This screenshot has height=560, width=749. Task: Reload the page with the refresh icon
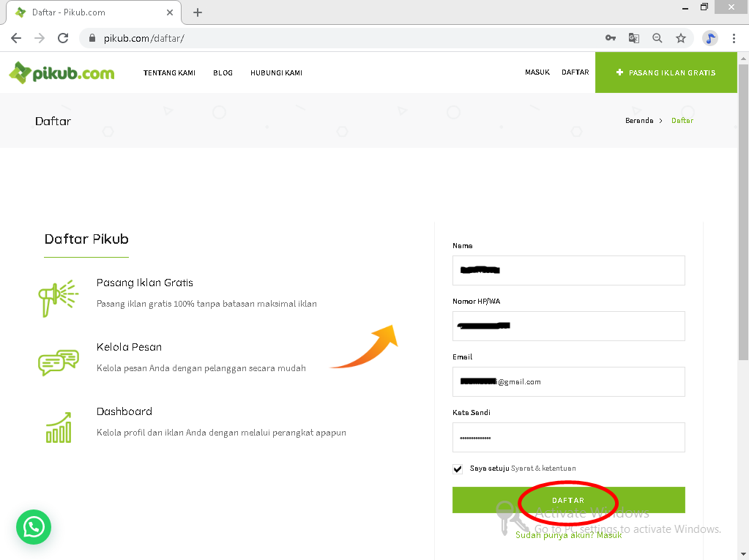click(63, 37)
